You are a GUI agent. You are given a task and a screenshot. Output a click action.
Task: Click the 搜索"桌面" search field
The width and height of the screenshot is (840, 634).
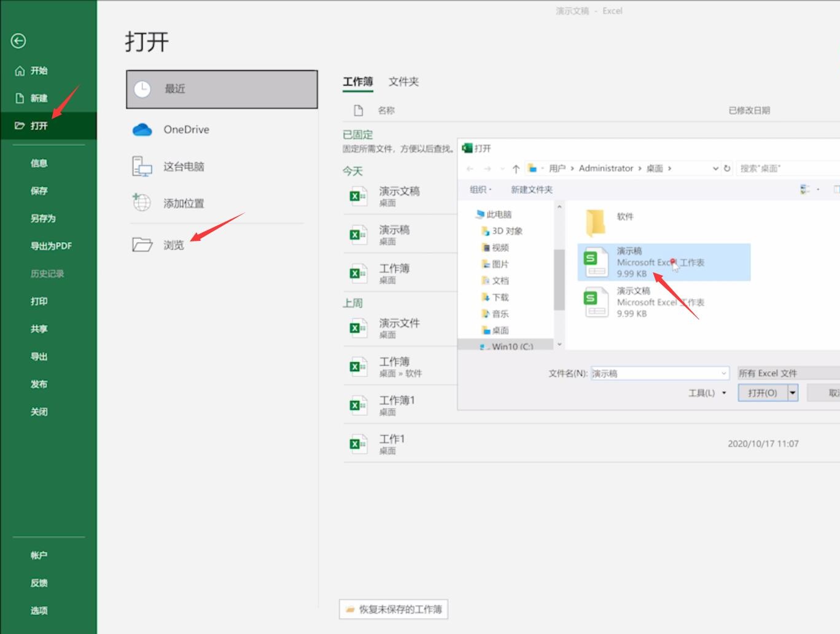tap(788, 168)
